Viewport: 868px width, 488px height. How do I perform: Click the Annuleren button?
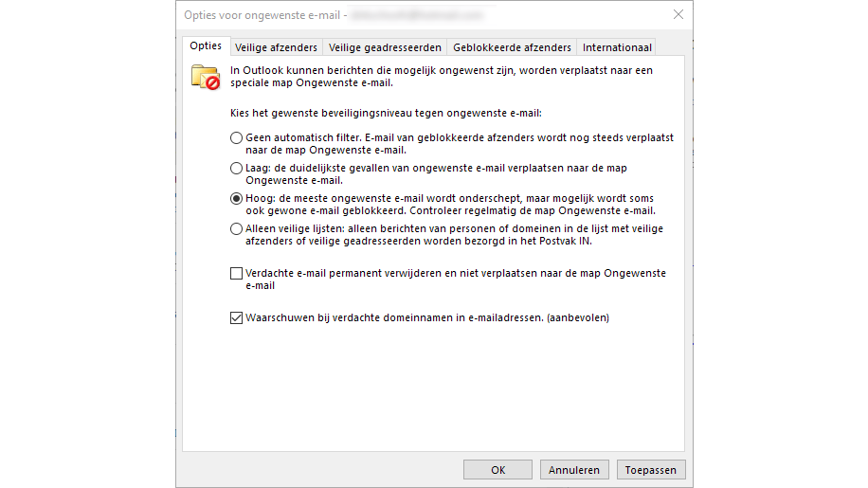[x=574, y=470]
